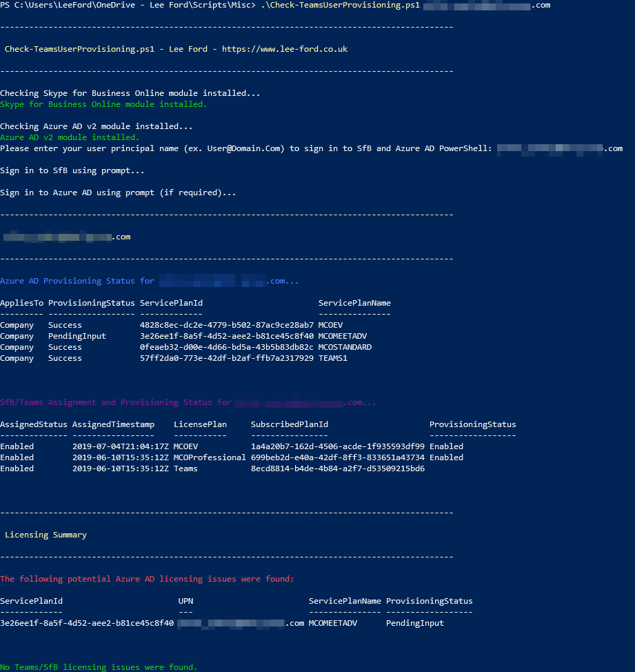Click the AssignedTimestamp column header

[x=113, y=424]
